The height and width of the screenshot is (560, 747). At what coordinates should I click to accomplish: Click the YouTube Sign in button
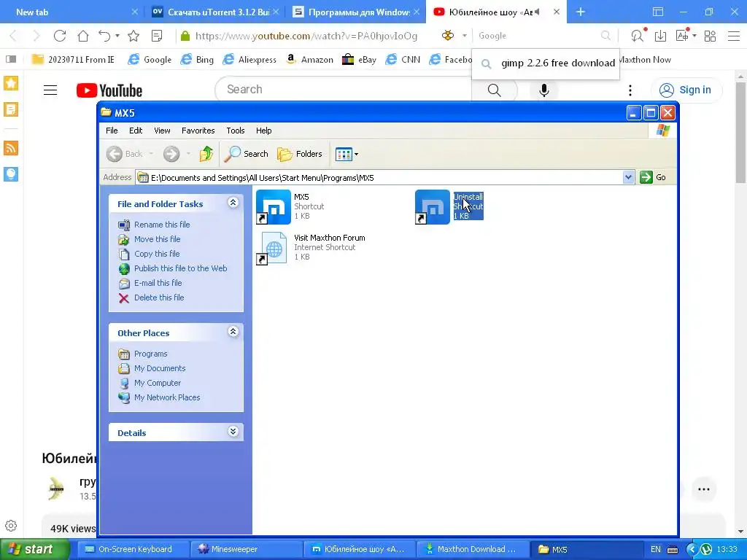(x=686, y=90)
